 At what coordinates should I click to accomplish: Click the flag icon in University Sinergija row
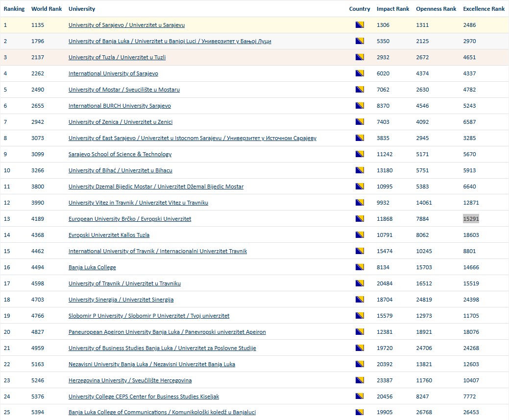click(x=360, y=300)
